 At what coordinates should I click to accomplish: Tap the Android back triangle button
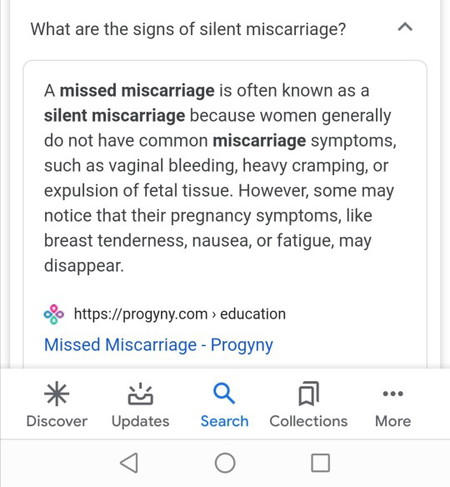[x=129, y=463]
